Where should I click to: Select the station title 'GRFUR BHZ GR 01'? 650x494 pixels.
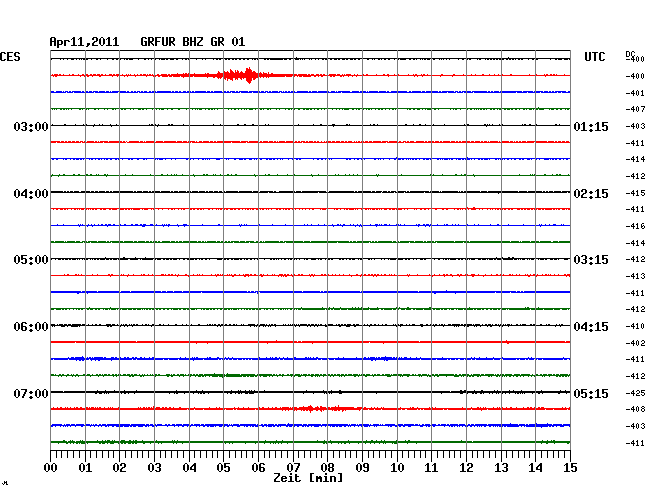tap(193, 42)
